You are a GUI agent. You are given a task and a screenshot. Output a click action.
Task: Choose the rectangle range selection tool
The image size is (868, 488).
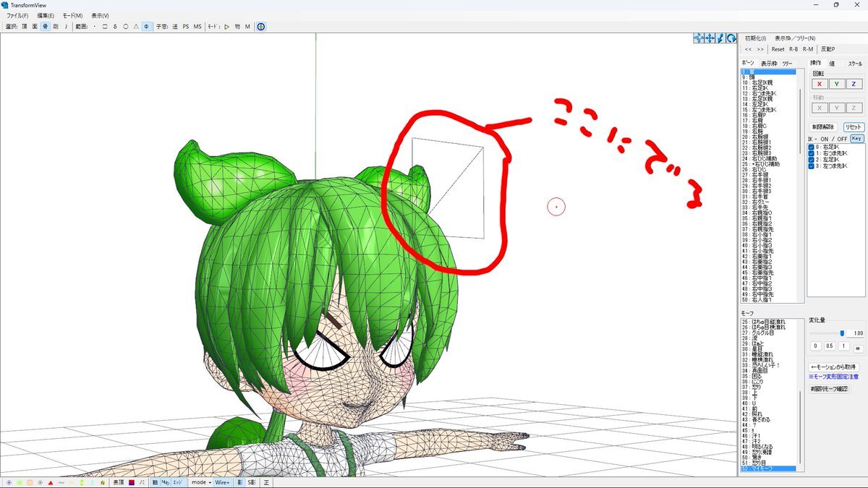(x=105, y=27)
